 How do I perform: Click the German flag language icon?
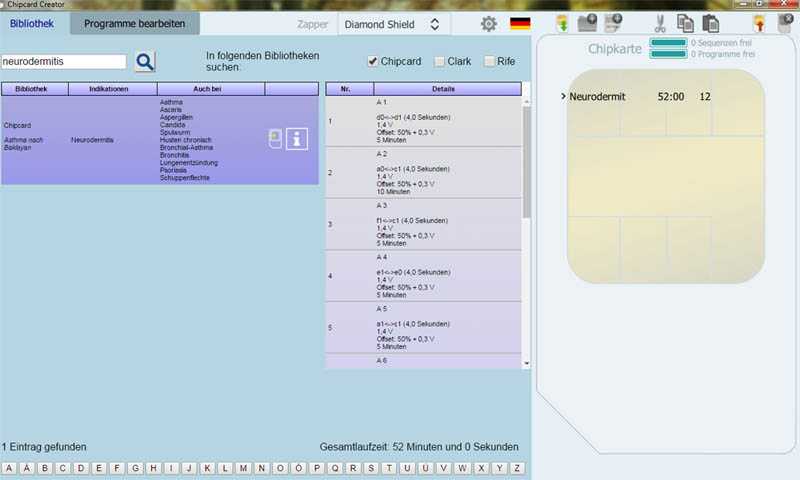click(x=520, y=24)
